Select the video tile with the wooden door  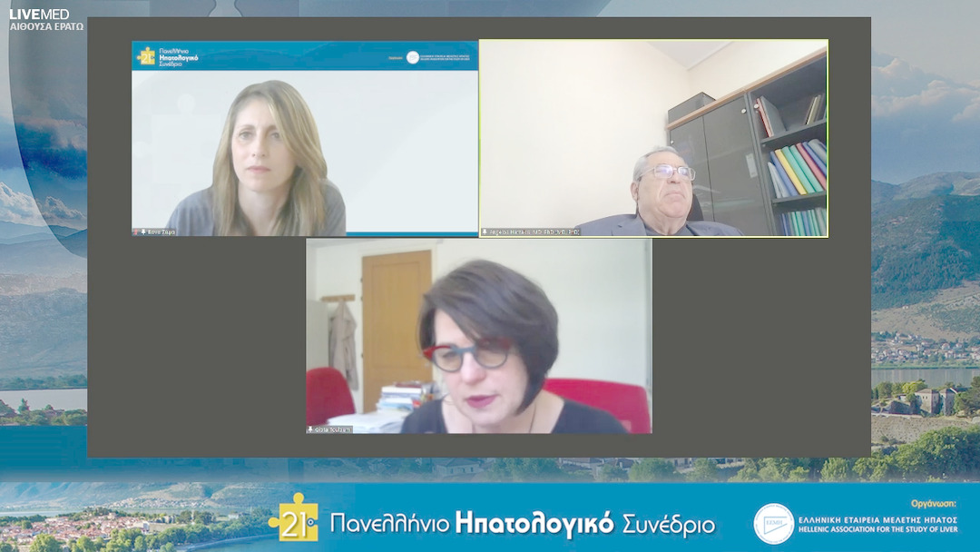(478, 335)
